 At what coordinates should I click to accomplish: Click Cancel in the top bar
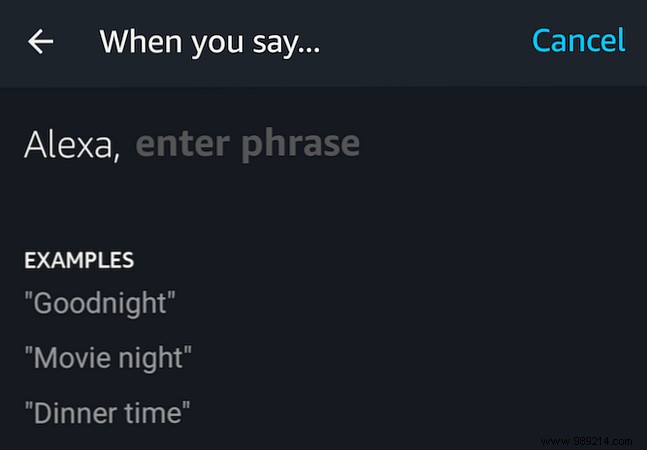click(x=578, y=41)
